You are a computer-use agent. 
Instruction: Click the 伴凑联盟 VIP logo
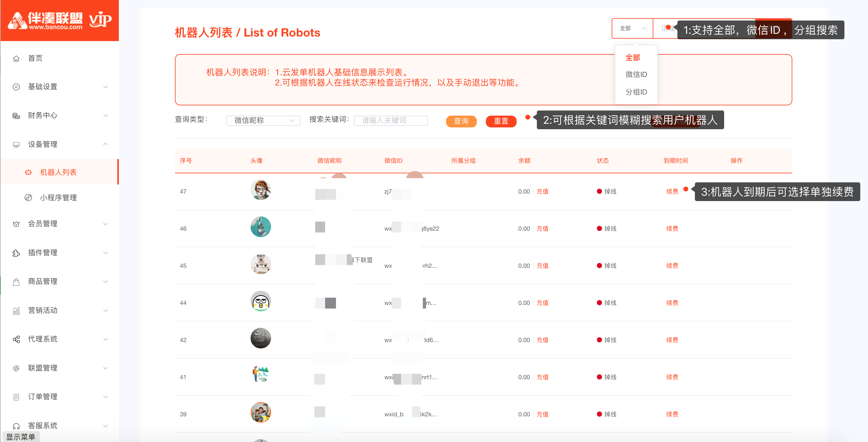click(x=60, y=21)
